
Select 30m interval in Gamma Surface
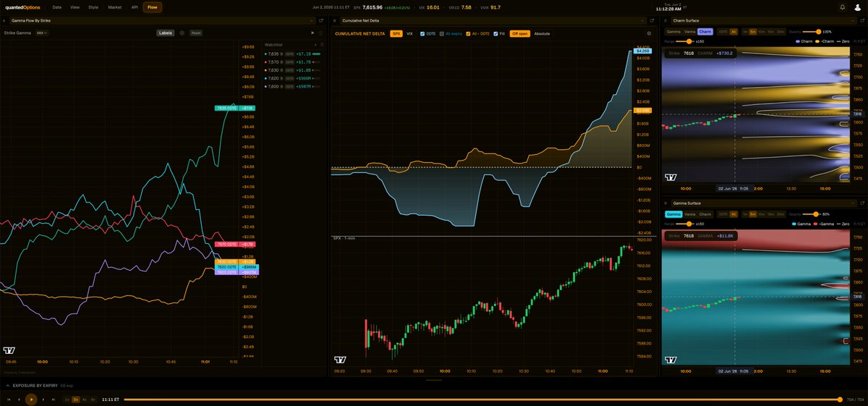point(780,214)
